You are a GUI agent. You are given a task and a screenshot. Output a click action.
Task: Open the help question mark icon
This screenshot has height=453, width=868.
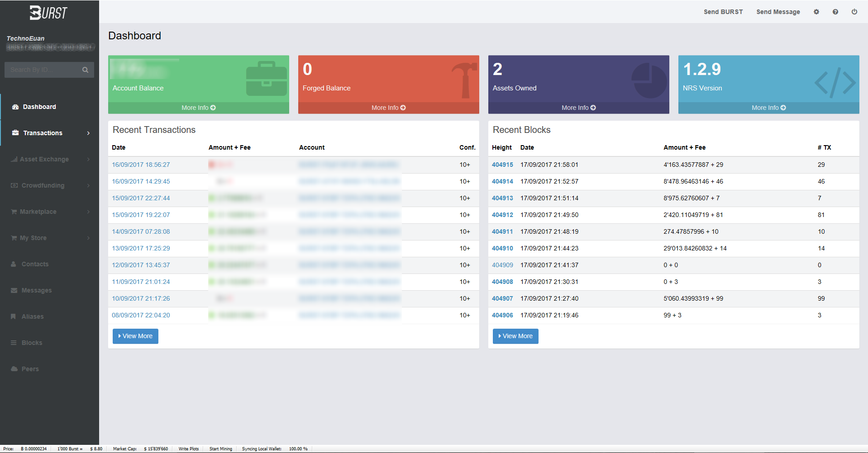pyautogui.click(x=835, y=12)
